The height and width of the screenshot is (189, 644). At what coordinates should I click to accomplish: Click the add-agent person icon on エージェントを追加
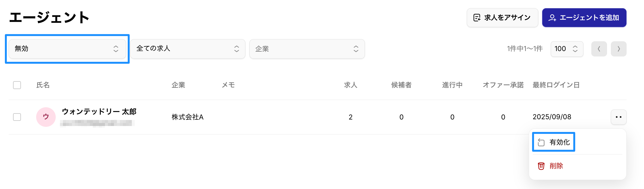(553, 17)
